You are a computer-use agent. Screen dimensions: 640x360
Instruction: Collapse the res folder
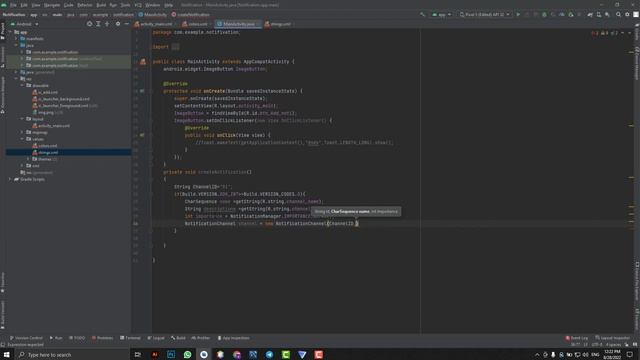(16, 79)
